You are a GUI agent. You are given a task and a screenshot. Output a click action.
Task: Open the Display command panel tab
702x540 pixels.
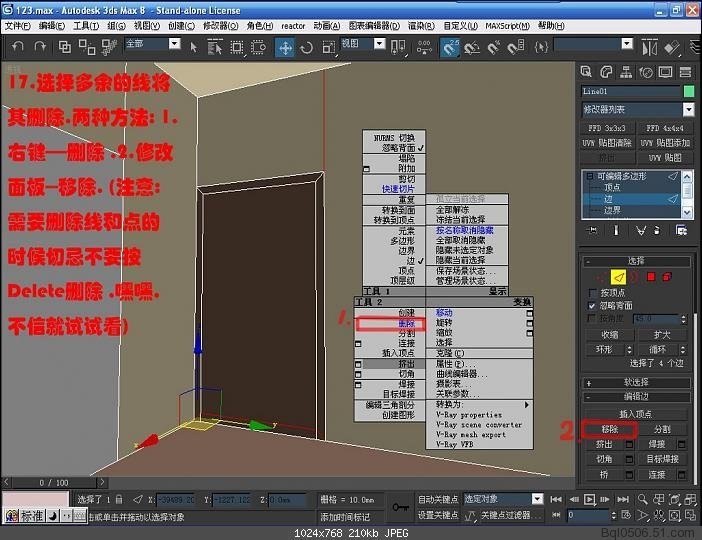[665, 72]
